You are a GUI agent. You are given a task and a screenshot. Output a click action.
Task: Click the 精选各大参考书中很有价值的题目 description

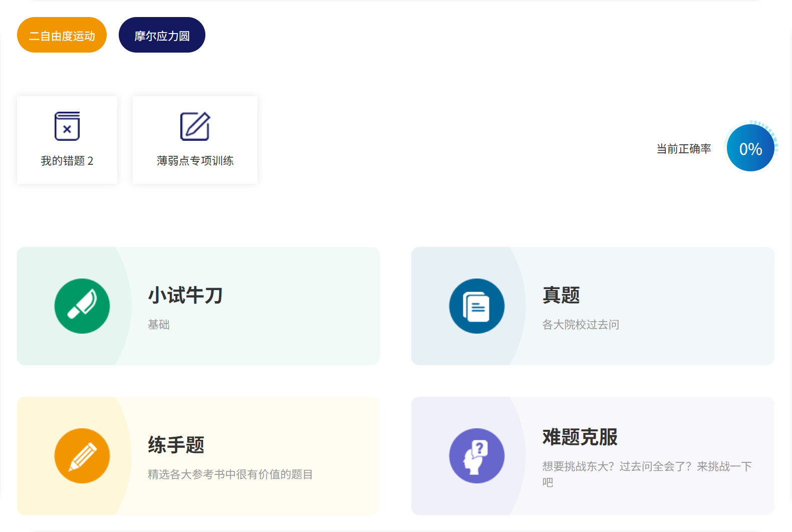pyautogui.click(x=230, y=474)
